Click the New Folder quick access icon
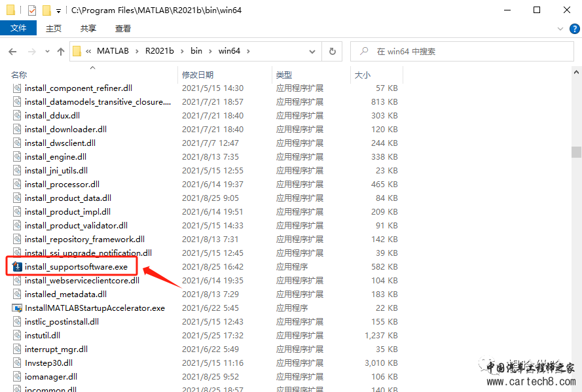The image size is (582, 392). [x=46, y=10]
